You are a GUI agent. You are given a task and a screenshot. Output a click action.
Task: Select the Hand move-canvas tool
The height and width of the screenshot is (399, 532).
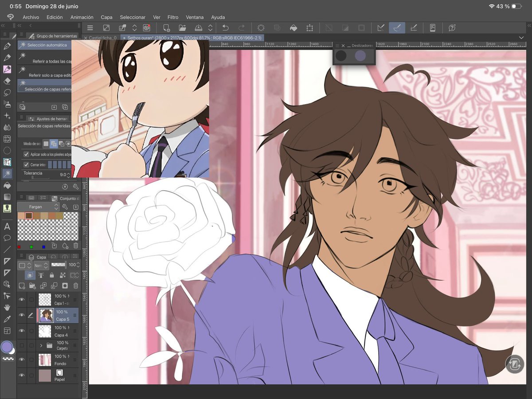pyautogui.click(x=7, y=307)
